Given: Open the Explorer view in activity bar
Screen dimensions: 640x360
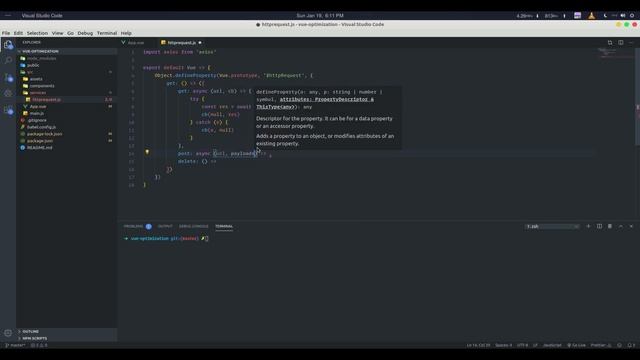Looking at the screenshot, I should [8, 45].
